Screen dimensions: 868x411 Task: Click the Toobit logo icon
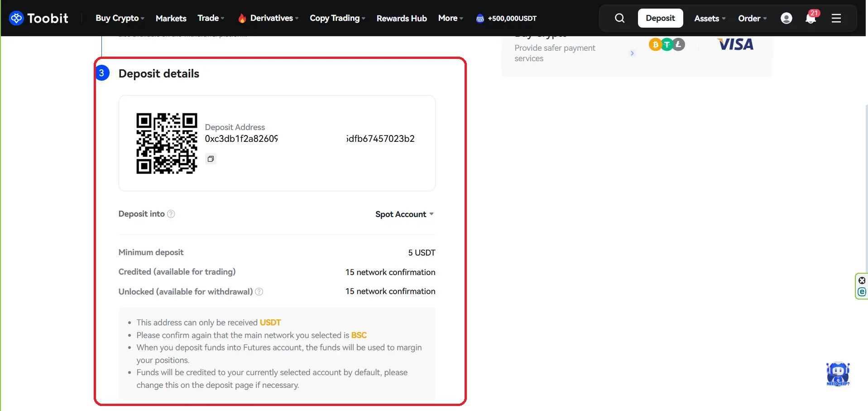[x=16, y=18]
